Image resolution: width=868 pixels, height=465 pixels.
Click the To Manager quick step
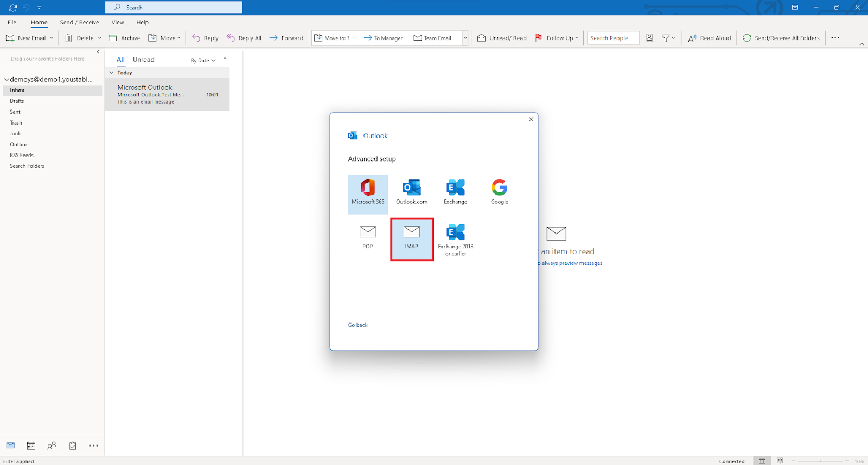383,38
